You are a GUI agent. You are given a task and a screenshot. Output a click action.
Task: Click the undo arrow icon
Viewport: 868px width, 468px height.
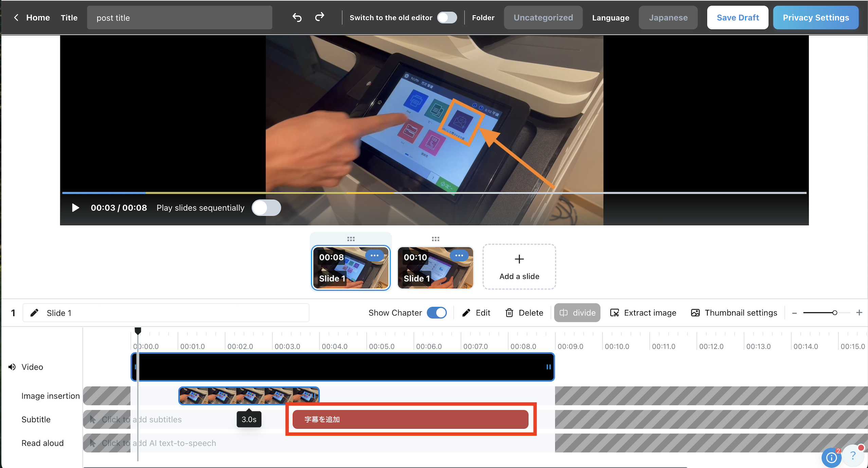coord(297,17)
